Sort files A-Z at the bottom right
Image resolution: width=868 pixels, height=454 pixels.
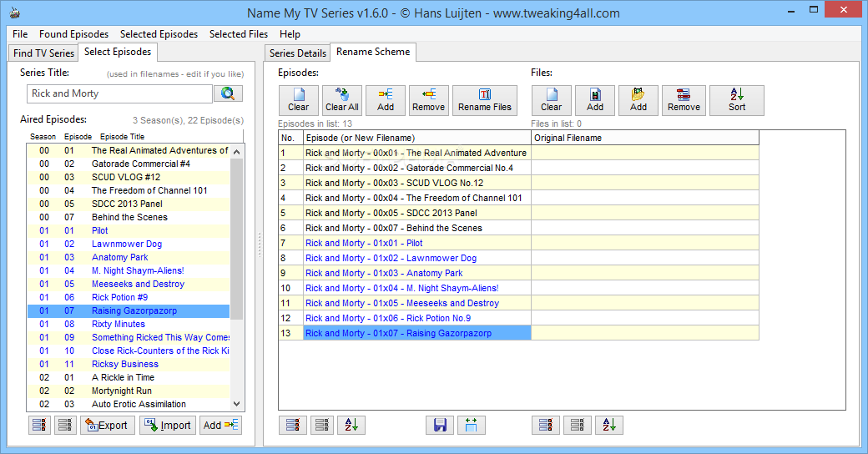609,426
